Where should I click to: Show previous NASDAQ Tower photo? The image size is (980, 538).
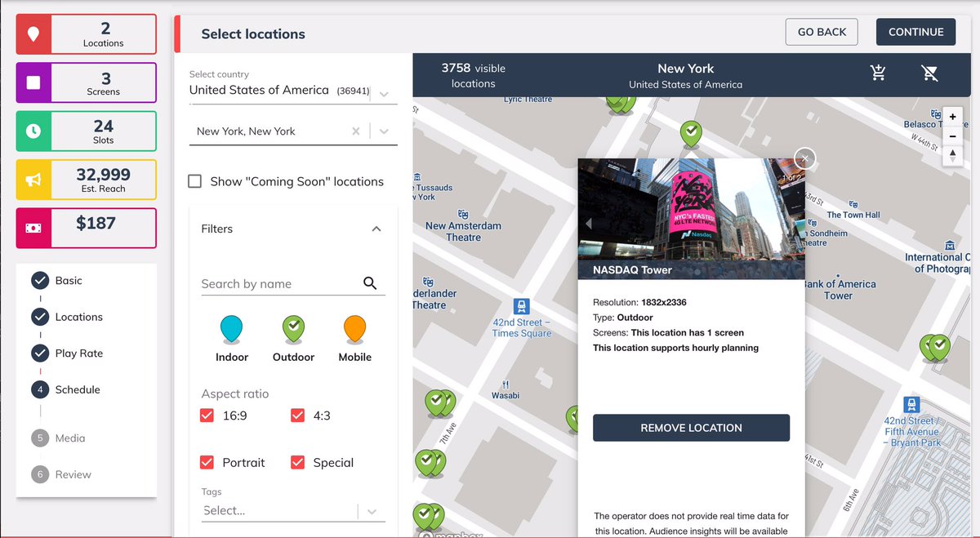point(589,224)
